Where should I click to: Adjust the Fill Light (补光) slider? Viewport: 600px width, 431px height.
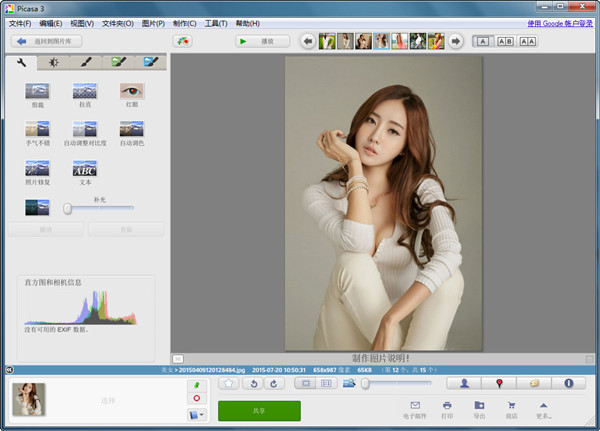pos(68,208)
